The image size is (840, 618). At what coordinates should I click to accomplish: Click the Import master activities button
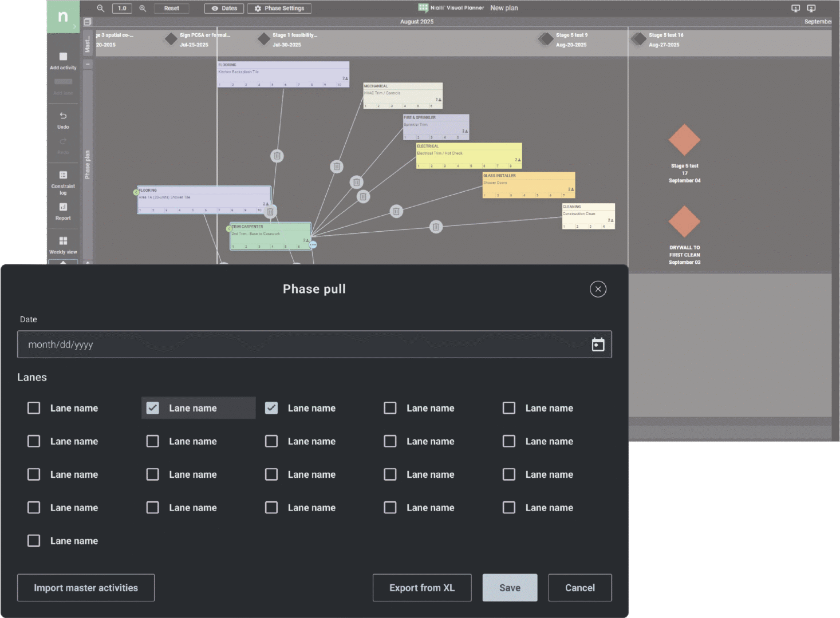86,588
